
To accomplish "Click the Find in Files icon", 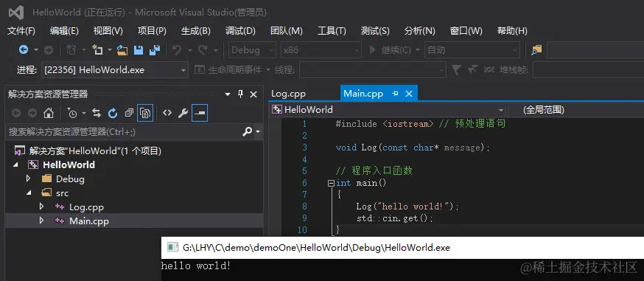I will tap(536, 50).
